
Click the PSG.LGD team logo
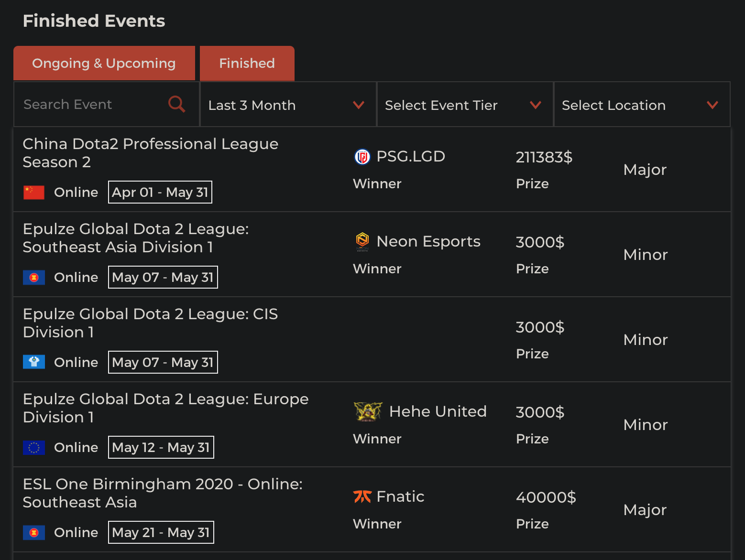click(x=362, y=157)
